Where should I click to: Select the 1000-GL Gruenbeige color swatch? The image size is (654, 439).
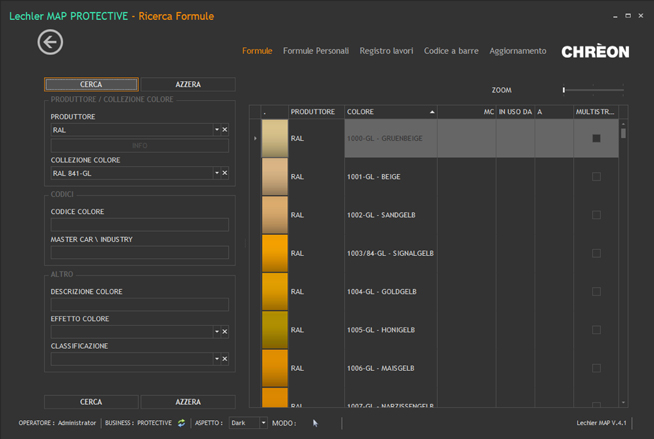[x=274, y=138]
